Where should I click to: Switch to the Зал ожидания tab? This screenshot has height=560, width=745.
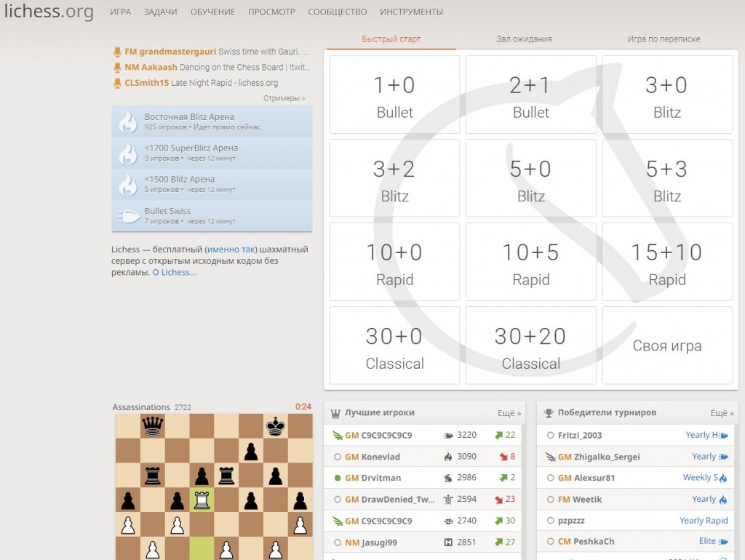click(x=524, y=39)
